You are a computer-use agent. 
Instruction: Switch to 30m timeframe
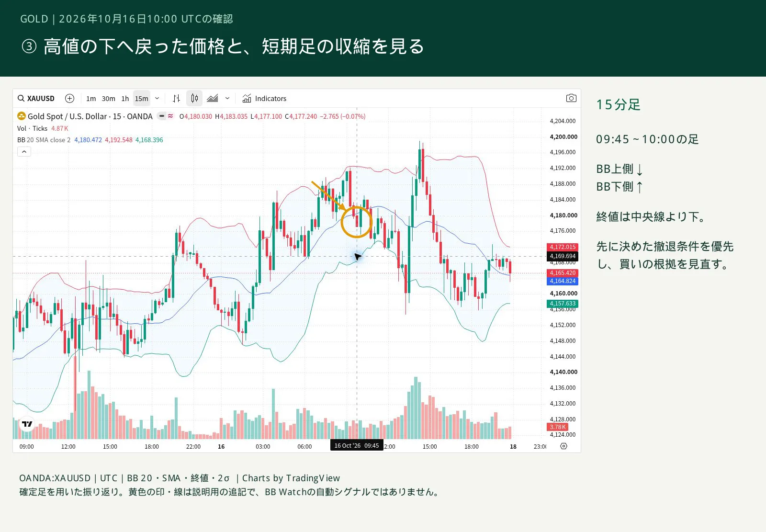pyautogui.click(x=109, y=99)
